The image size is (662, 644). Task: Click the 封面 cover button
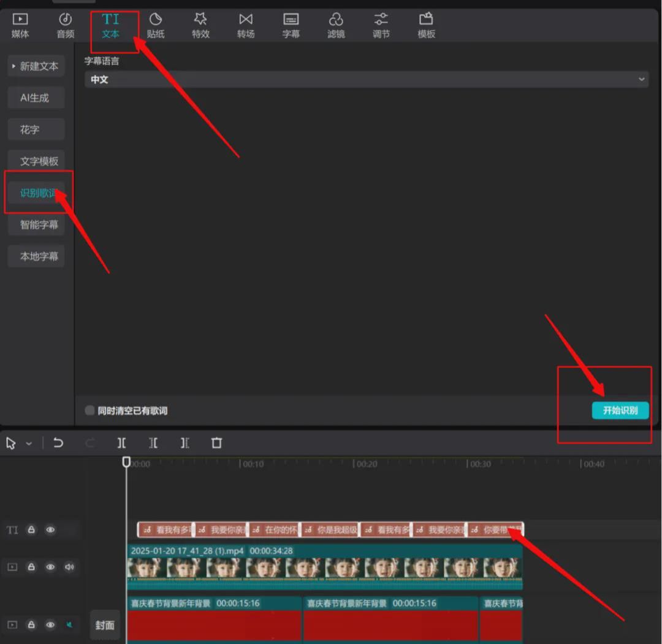click(x=105, y=625)
